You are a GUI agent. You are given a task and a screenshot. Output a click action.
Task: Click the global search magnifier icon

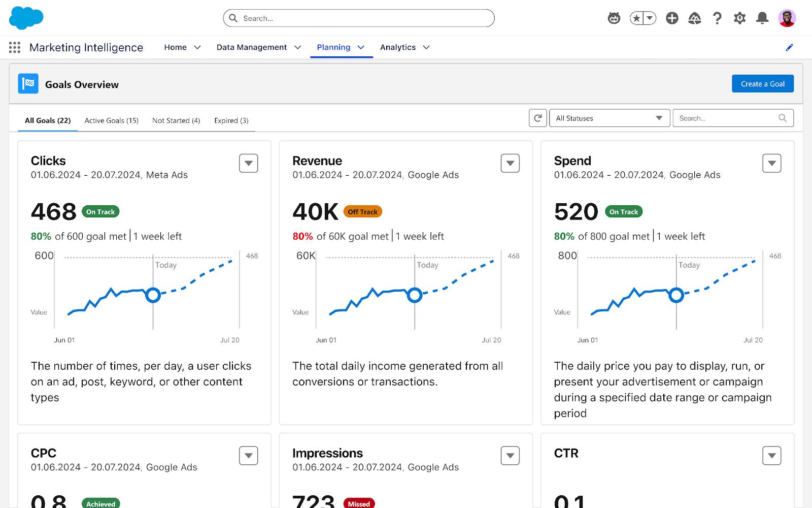(x=233, y=18)
